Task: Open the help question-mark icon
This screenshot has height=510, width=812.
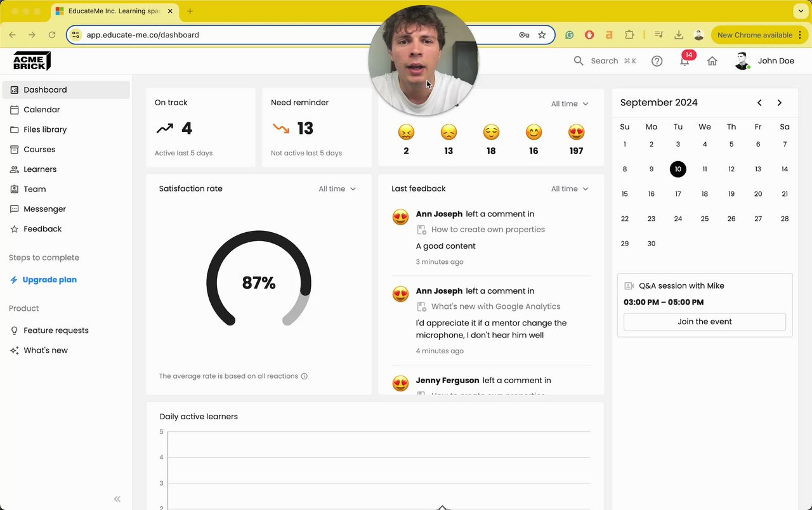Action: coord(657,61)
